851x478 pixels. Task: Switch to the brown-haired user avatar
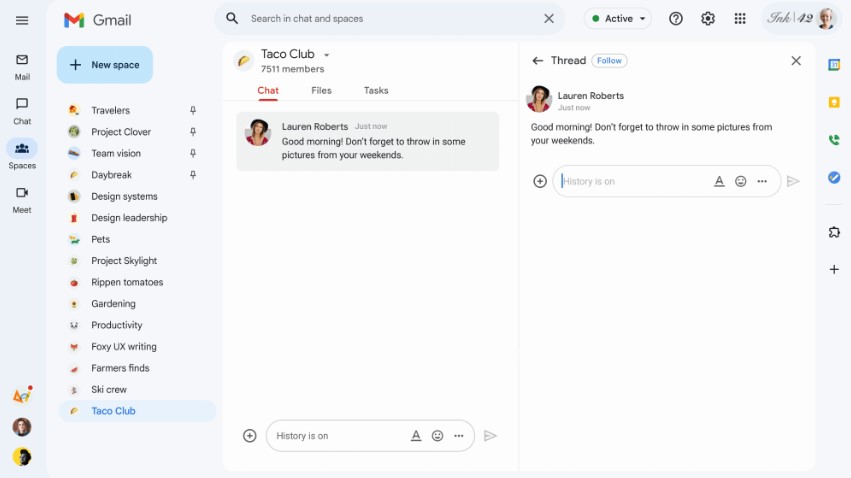[22, 427]
